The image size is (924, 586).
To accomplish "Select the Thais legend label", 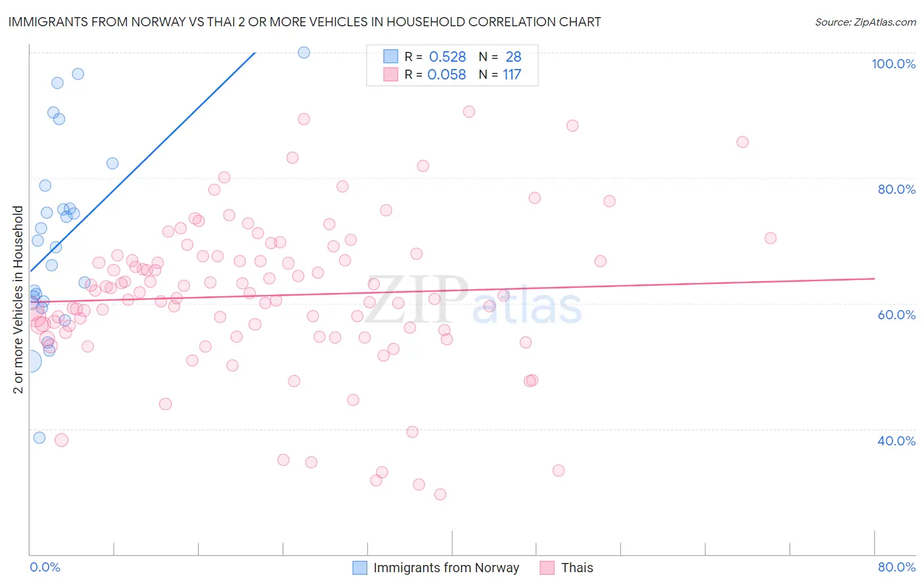I will click(577, 568).
